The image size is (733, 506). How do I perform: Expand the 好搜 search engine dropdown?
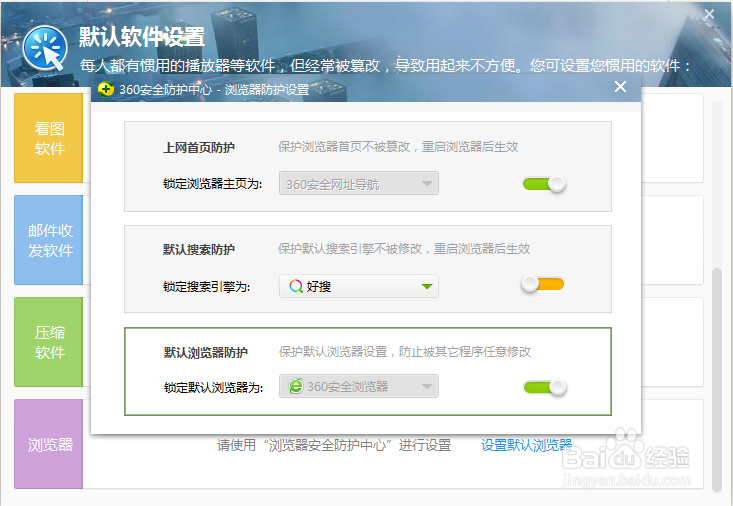[359, 286]
